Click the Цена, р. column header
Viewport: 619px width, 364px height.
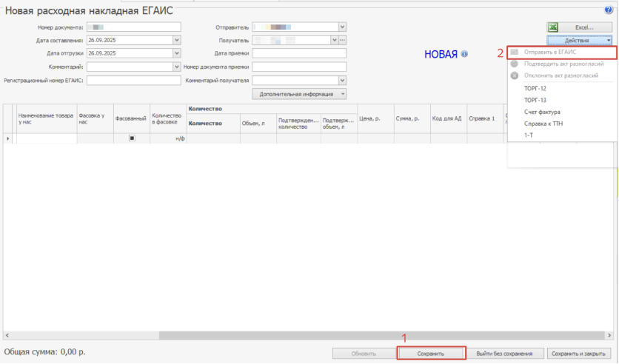[x=375, y=118]
